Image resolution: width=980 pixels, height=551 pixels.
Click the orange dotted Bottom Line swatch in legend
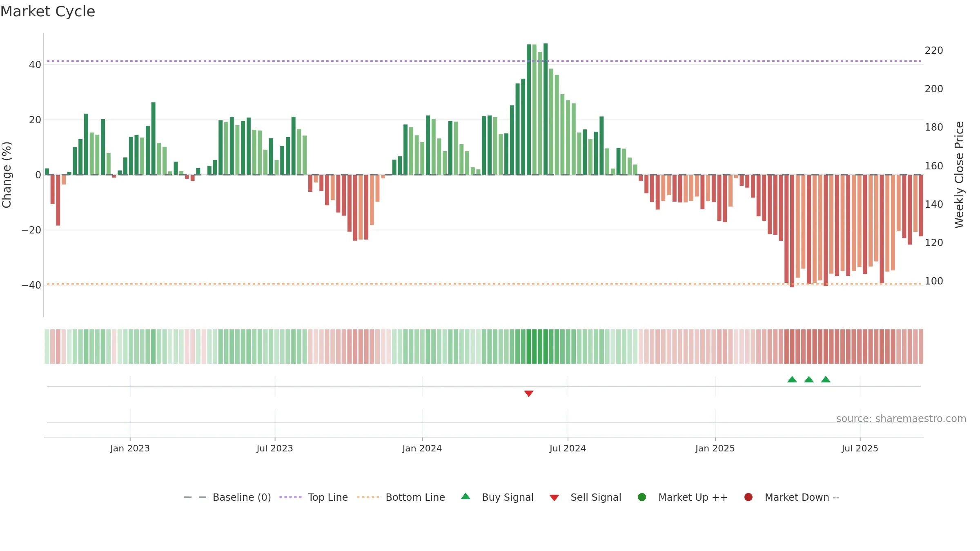[368, 497]
